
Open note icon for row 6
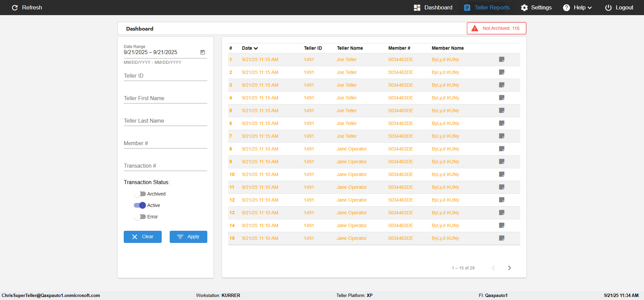502,123
